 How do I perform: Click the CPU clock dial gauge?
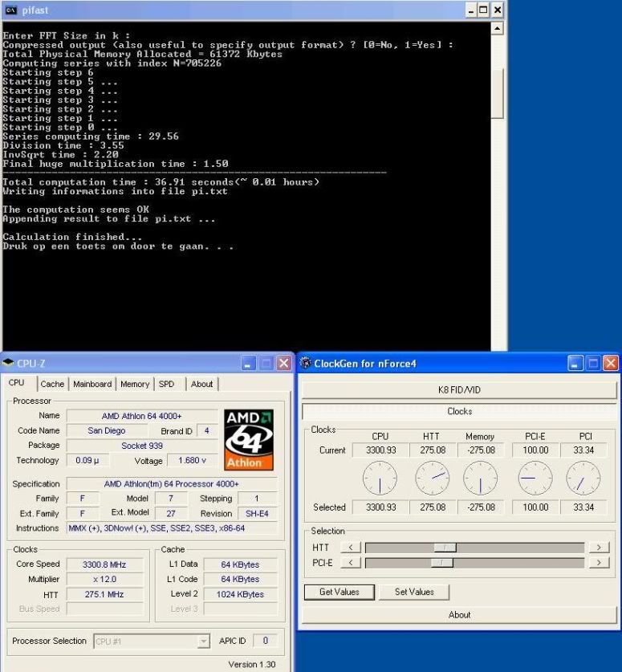point(380,478)
